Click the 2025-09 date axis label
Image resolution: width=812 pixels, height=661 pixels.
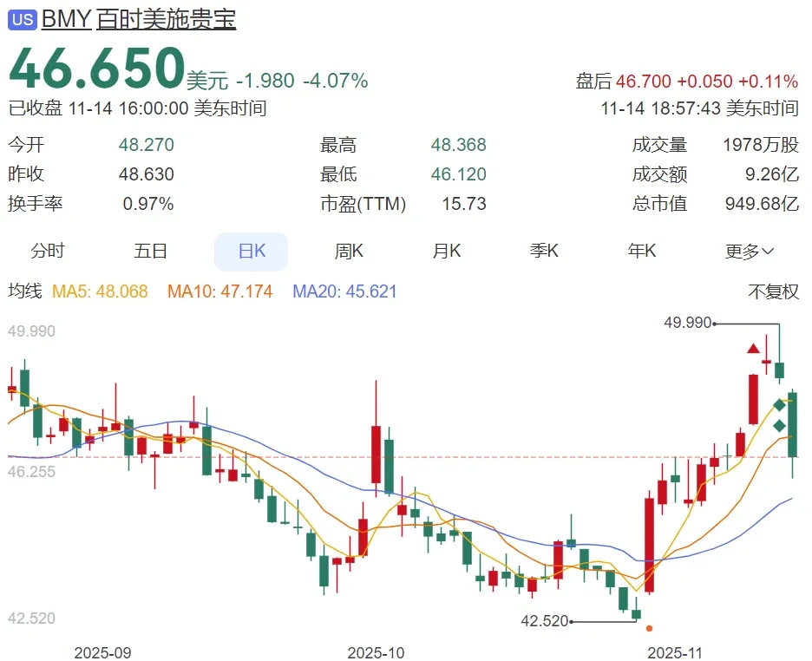[102, 652]
